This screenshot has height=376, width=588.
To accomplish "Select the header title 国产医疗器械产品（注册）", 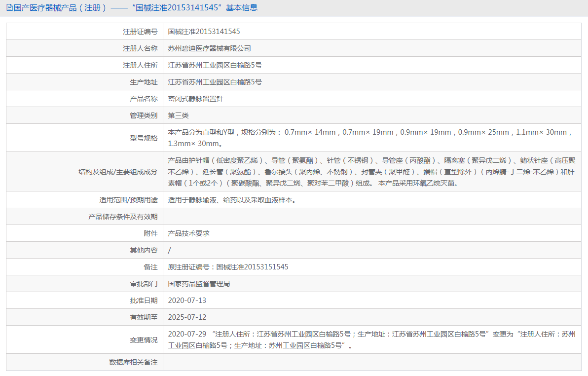I will pos(60,7).
